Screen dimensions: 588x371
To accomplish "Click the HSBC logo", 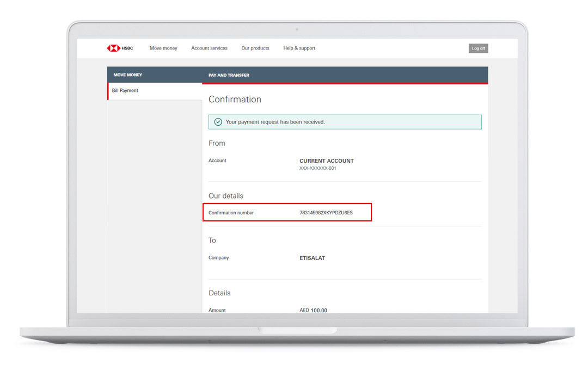I will tap(120, 48).
